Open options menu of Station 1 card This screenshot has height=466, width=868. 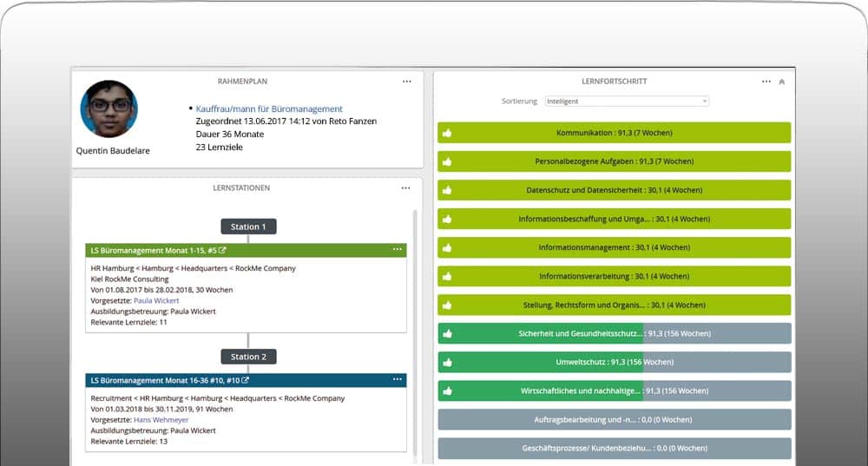(398, 250)
